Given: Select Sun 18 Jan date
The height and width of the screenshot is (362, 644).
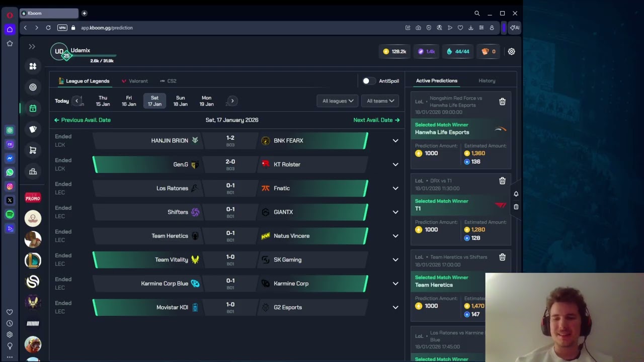Looking at the screenshot, I should coord(180,101).
